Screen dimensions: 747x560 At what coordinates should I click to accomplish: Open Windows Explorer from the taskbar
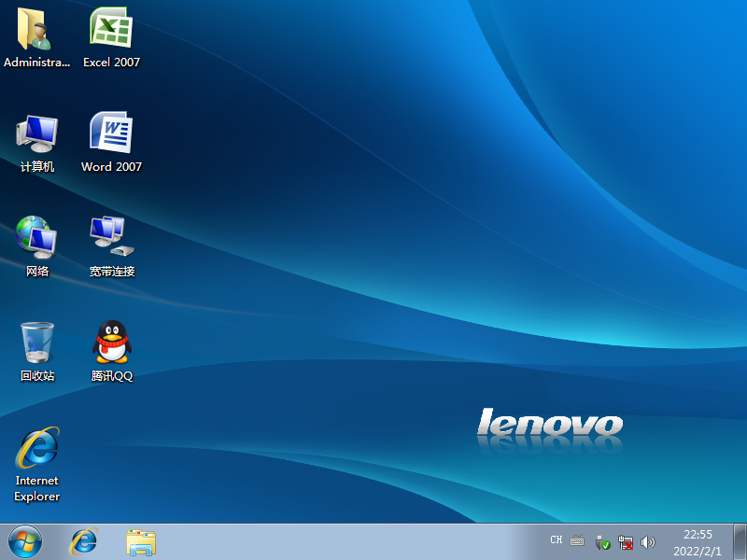pyautogui.click(x=141, y=541)
